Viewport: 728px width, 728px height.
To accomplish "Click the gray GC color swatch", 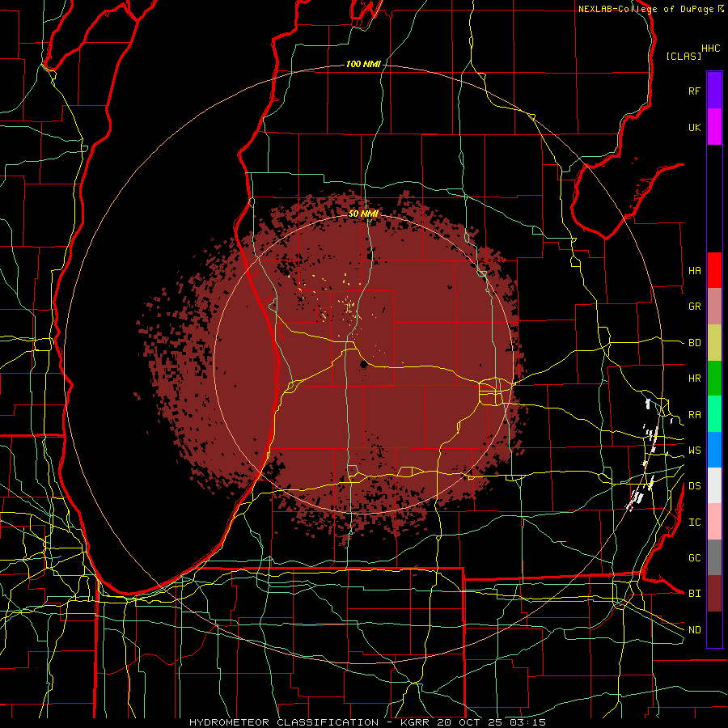I will [x=714, y=557].
